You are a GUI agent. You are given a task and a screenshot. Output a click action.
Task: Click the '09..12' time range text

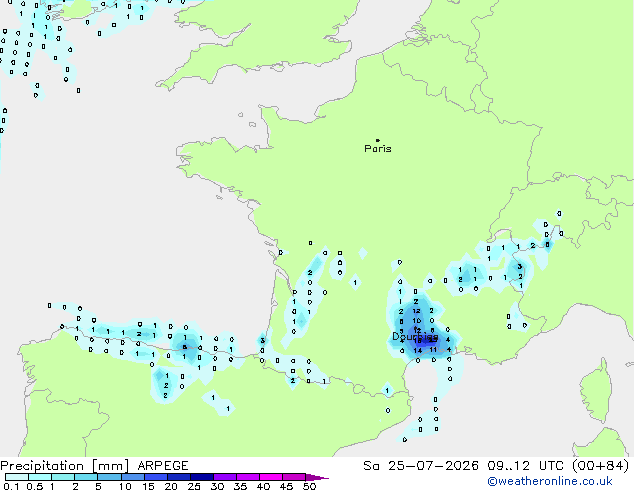tap(508, 466)
